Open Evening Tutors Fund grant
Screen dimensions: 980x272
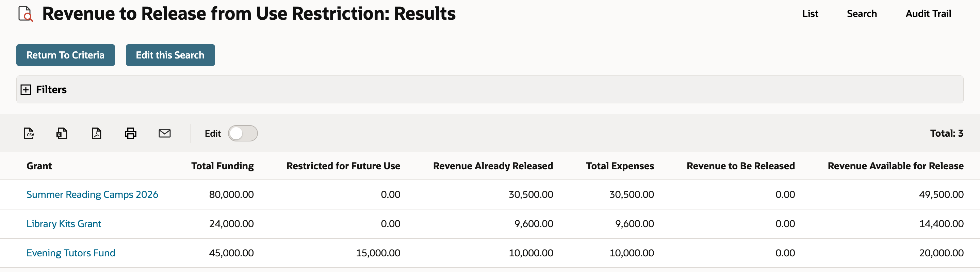coord(71,253)
